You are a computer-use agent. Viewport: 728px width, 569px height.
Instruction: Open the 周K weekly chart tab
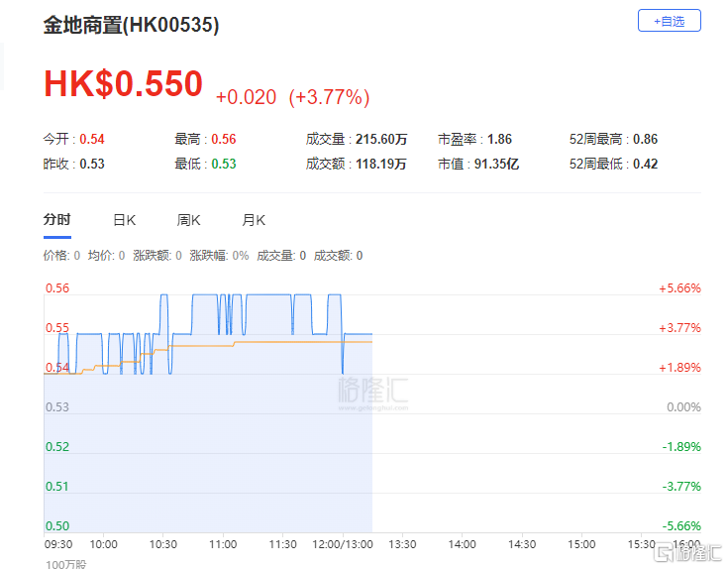click(x=188, y=220)
